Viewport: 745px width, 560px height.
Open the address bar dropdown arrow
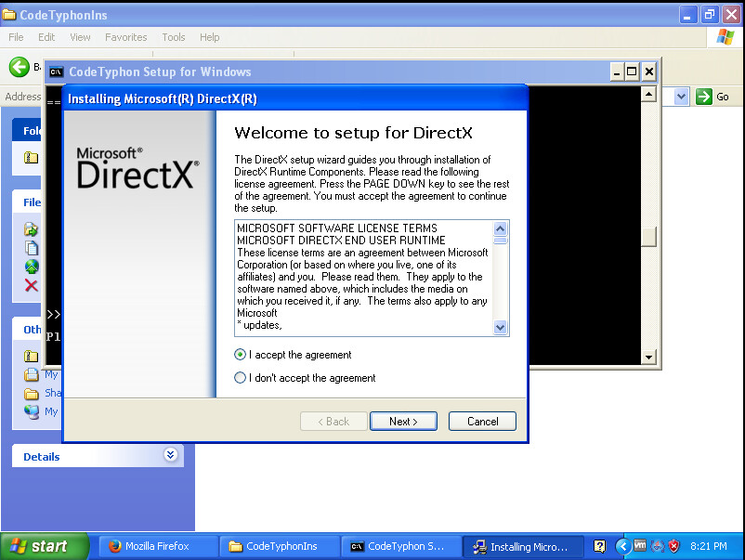click(x=681, y=97)
